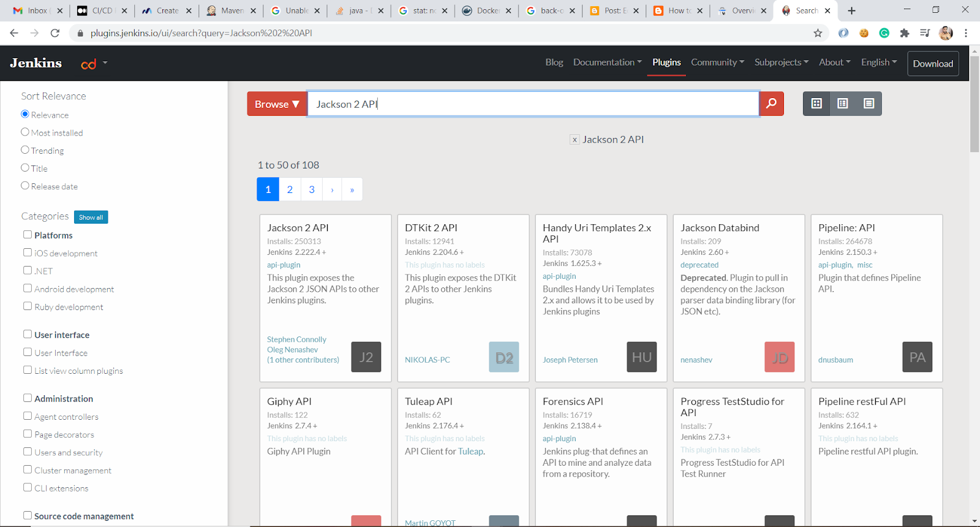
Task: Reload the page in browser
Action: click(x=55, y=33)
